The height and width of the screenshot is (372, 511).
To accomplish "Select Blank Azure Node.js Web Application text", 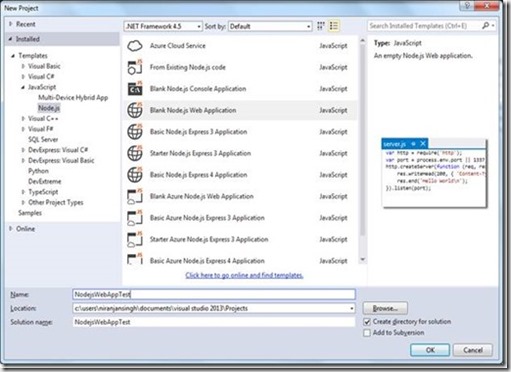I will [202, 196].
